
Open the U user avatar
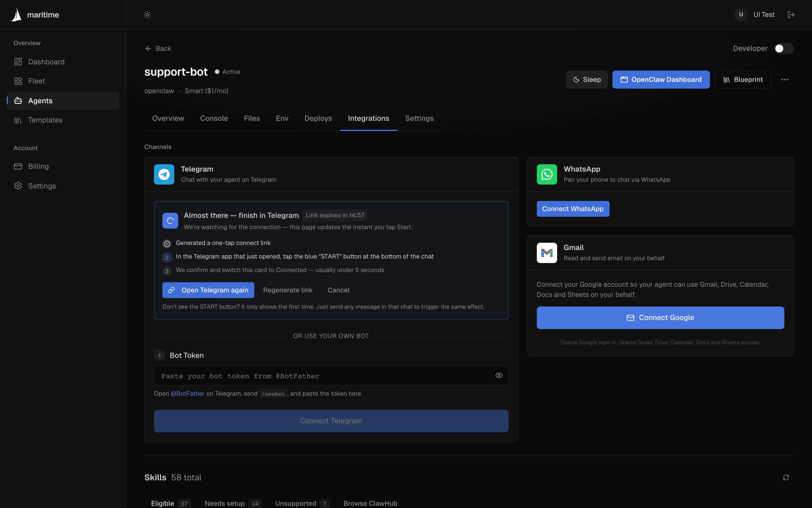click(x=741, y=14)
